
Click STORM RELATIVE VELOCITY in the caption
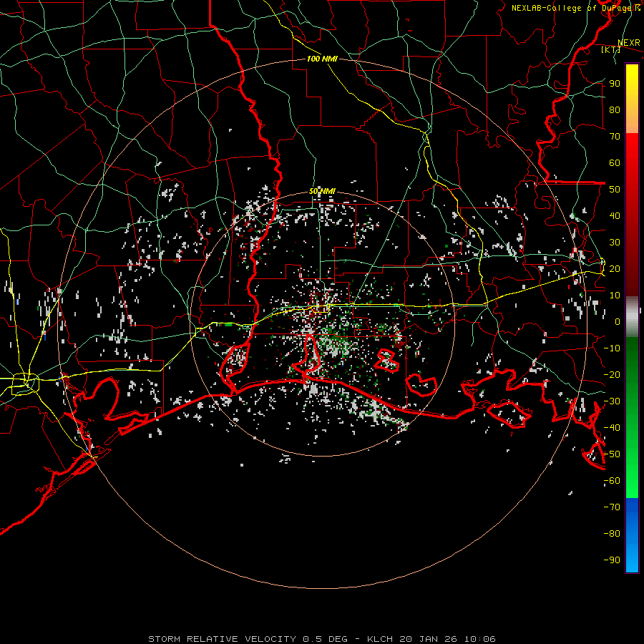tap(222, 639)
